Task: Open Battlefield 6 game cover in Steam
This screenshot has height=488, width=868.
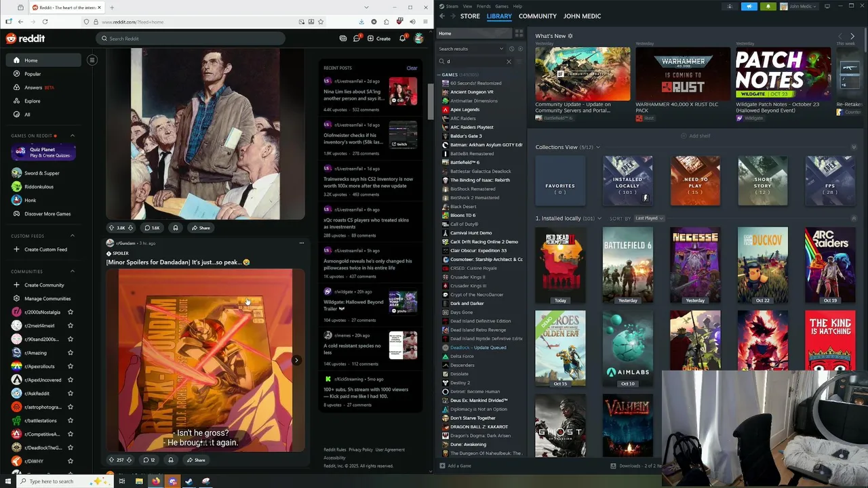Action: tap(627, 265)
